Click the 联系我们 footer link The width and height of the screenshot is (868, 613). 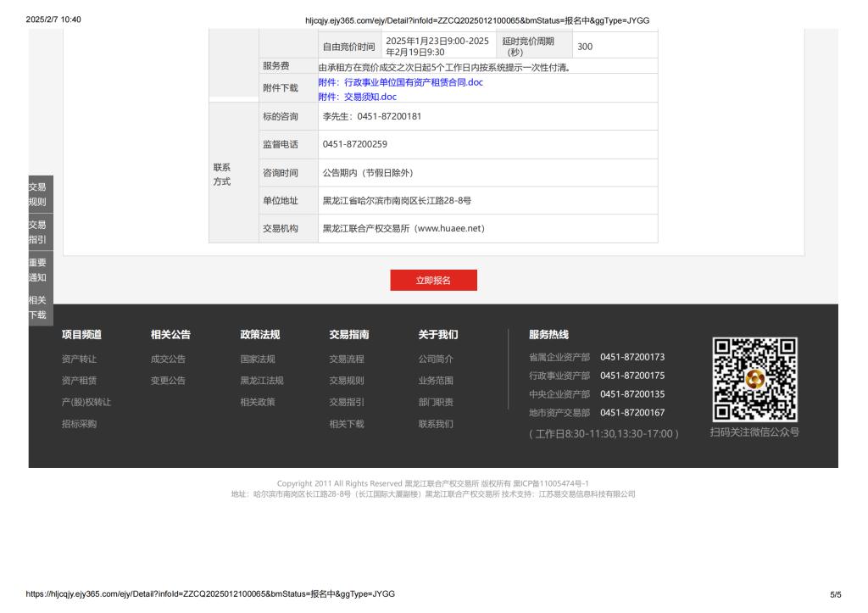pyautogui.click(x=436, y=424)
